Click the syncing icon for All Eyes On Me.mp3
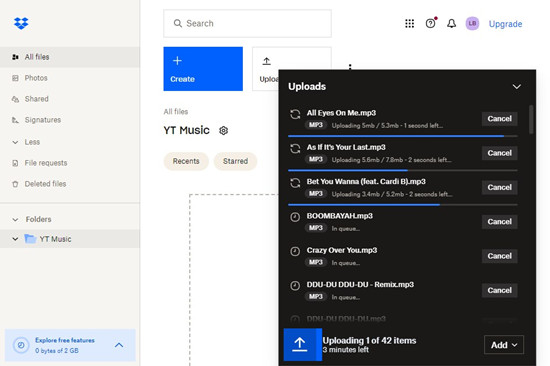550x366 pixels. (x=295, y=114)
